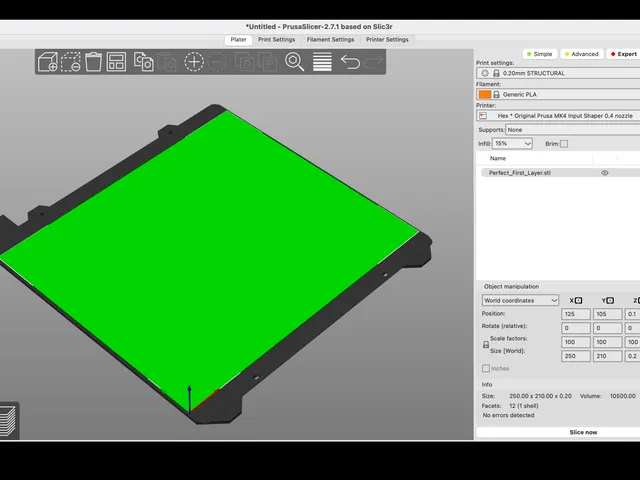
Task: Click the Size X field showing 250
Action: click(x=576, y=356)
